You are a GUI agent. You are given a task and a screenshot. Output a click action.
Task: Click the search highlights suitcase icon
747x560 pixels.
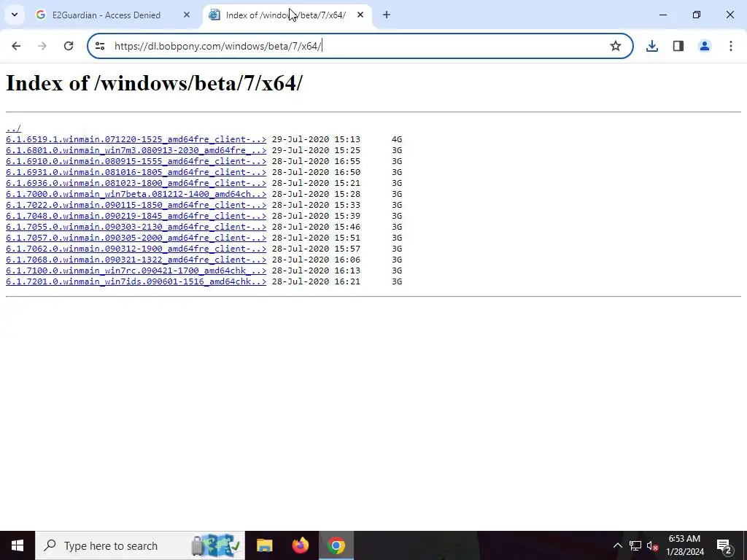click(215, 545)
